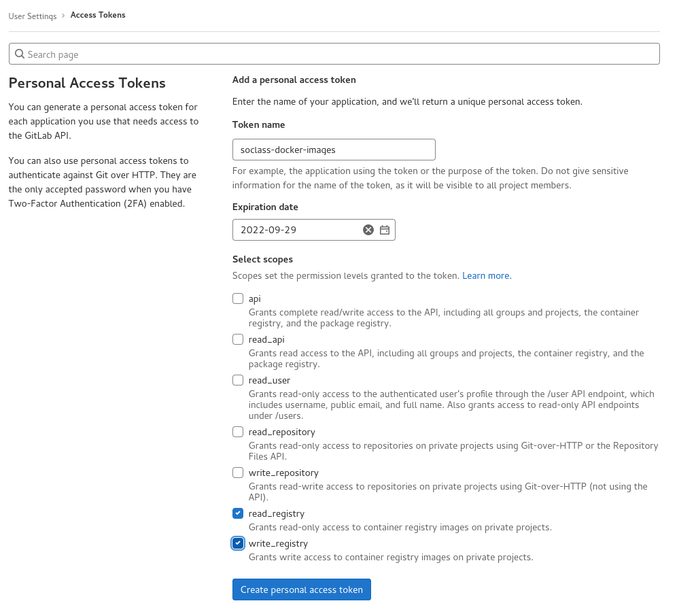This screenshot has width=696, height=616.
Task: Click the Token name input field
Action: [334, 150]
